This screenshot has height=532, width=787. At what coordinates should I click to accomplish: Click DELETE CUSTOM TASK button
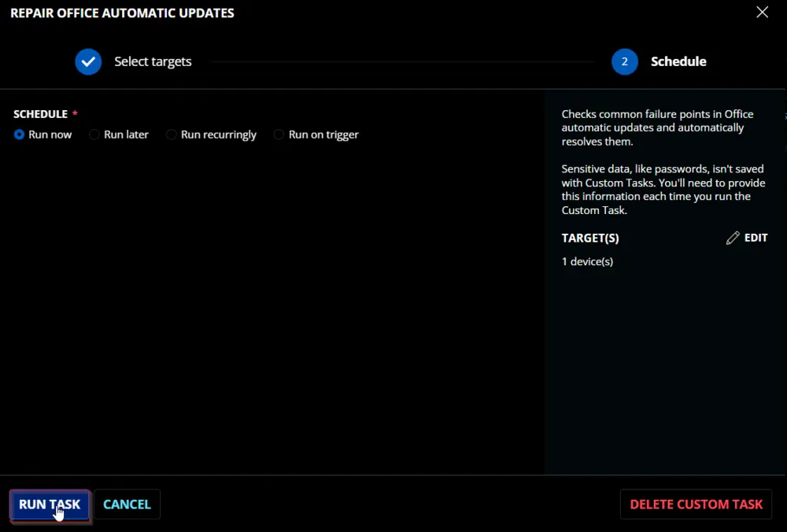(x=696, y=504)
